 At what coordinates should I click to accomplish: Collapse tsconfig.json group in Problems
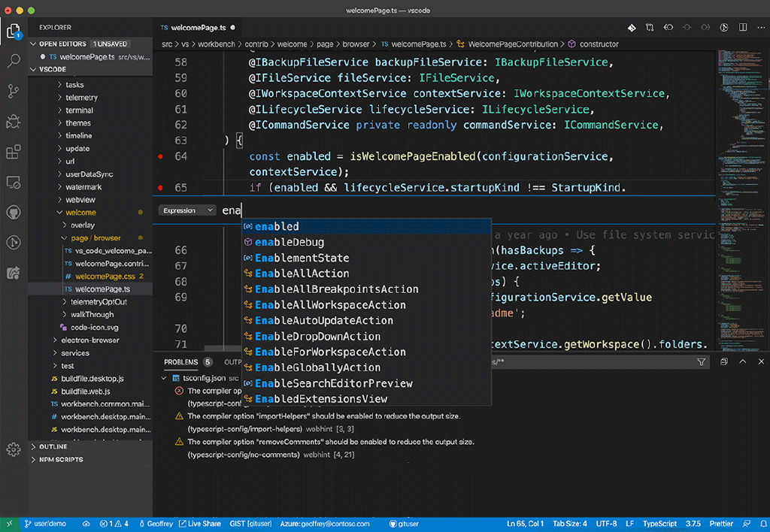164,379
